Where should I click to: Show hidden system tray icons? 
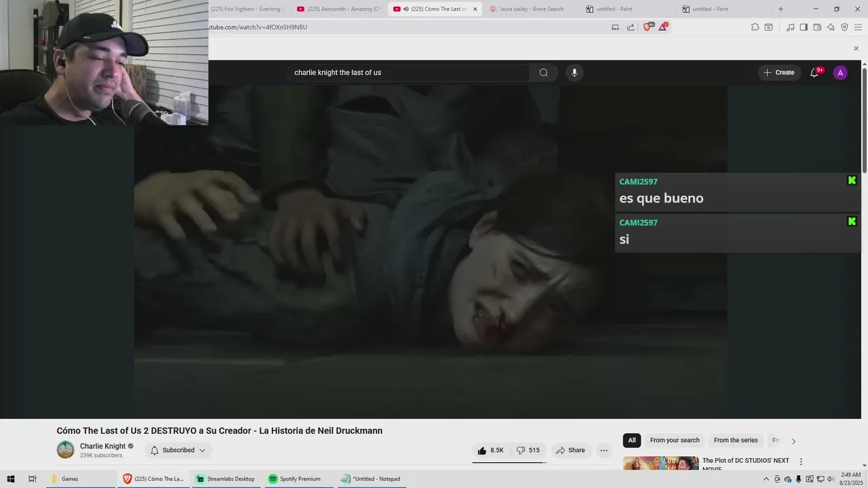(x=766, y=479)
